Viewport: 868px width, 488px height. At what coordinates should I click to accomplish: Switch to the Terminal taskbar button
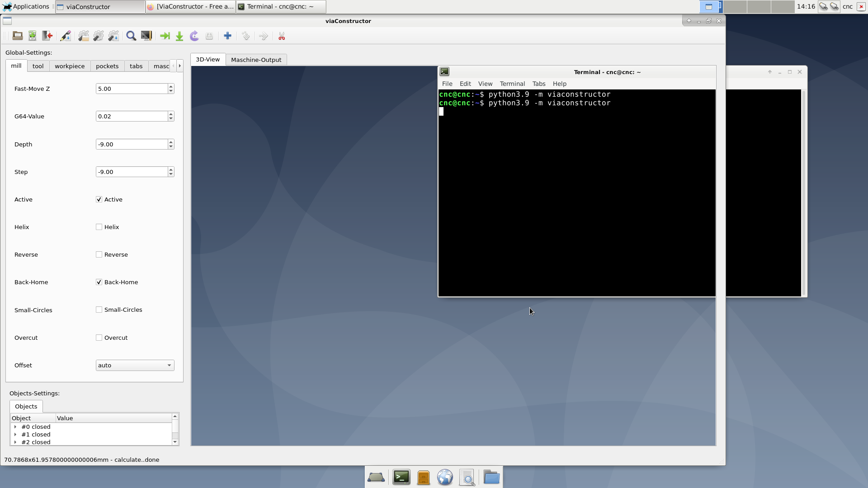point(281,6)
